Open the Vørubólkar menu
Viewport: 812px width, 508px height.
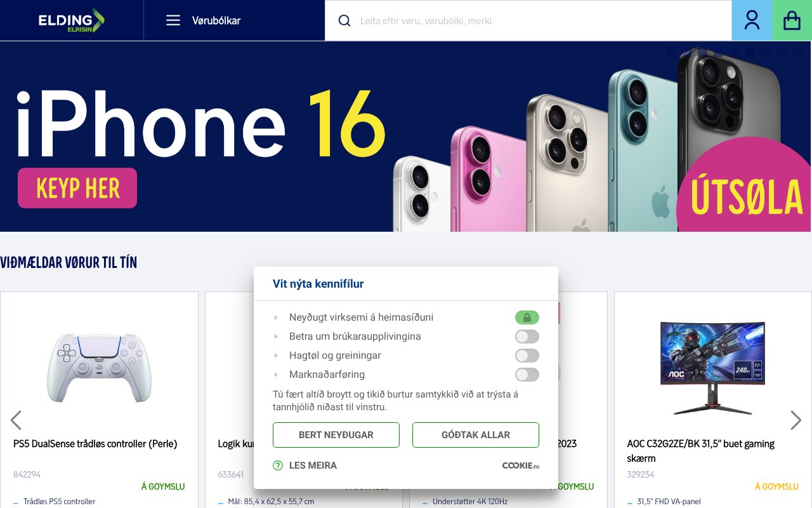tap(203, 20)
